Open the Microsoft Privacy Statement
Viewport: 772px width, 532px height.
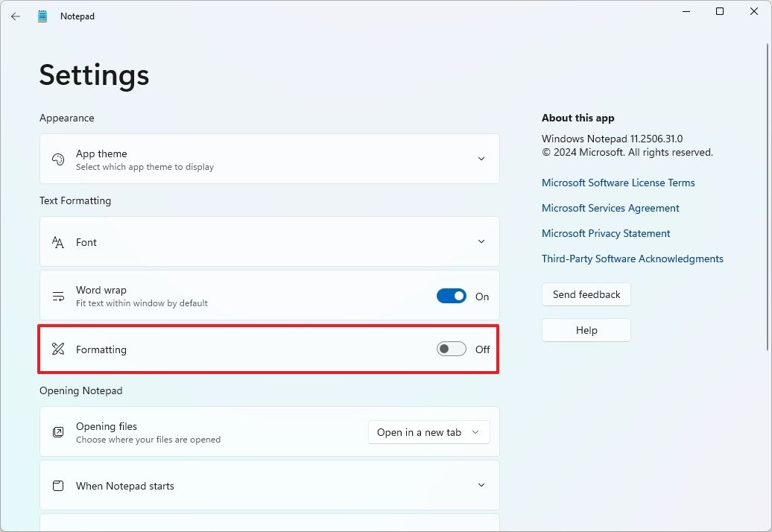(x=606, y=233)
